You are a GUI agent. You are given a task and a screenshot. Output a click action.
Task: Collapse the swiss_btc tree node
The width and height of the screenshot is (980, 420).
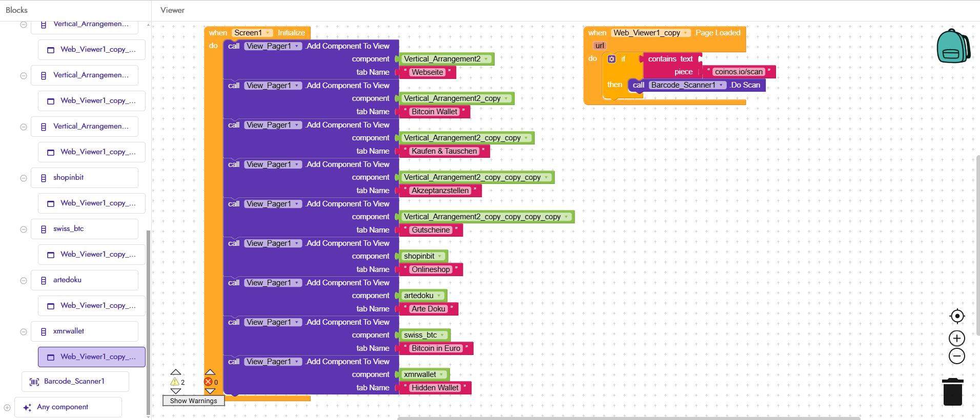[x=24, y=229]
